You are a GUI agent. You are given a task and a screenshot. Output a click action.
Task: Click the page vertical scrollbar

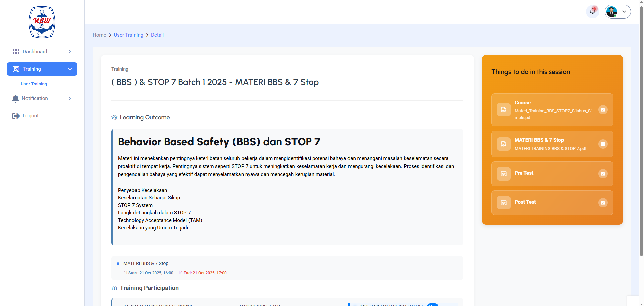click(x=641, y=131)
